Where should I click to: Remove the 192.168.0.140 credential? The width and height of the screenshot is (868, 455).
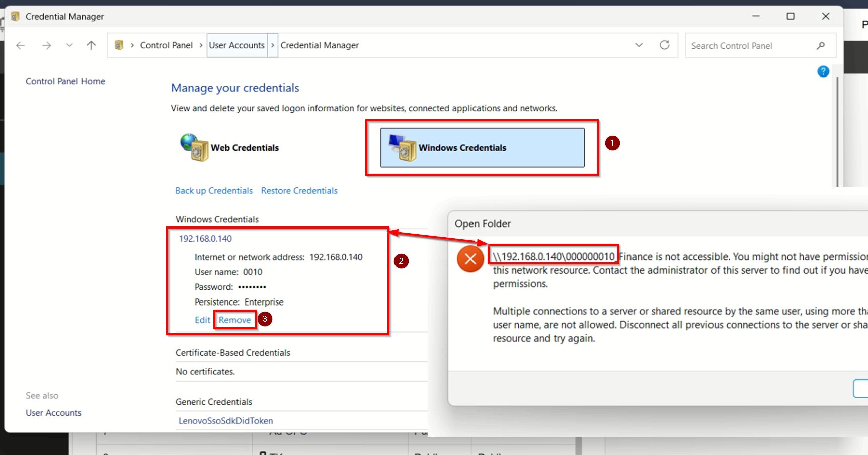pyautogui.click(x=234, y=320)
